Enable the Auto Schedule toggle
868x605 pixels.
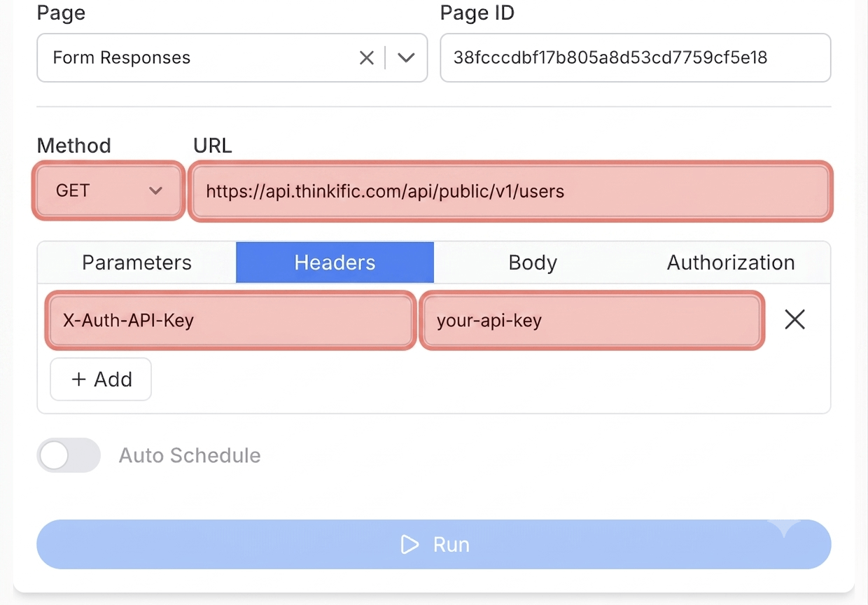tap(69, 455)
